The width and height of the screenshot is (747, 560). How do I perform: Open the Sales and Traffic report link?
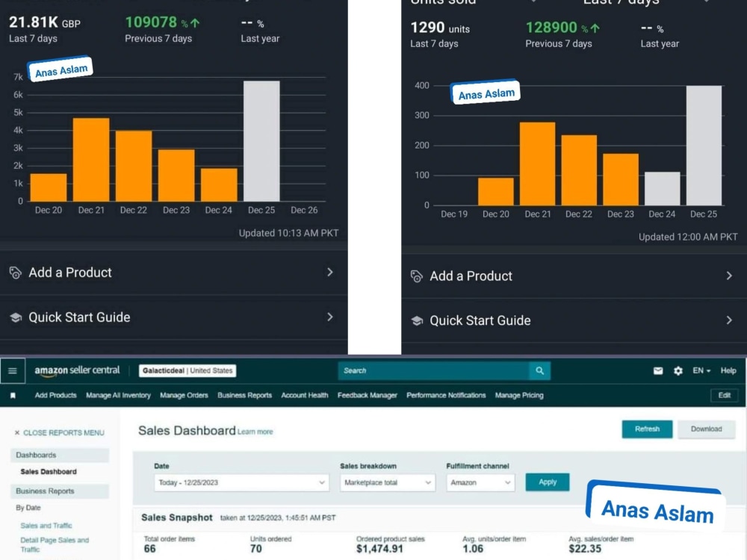click(46, 526)
